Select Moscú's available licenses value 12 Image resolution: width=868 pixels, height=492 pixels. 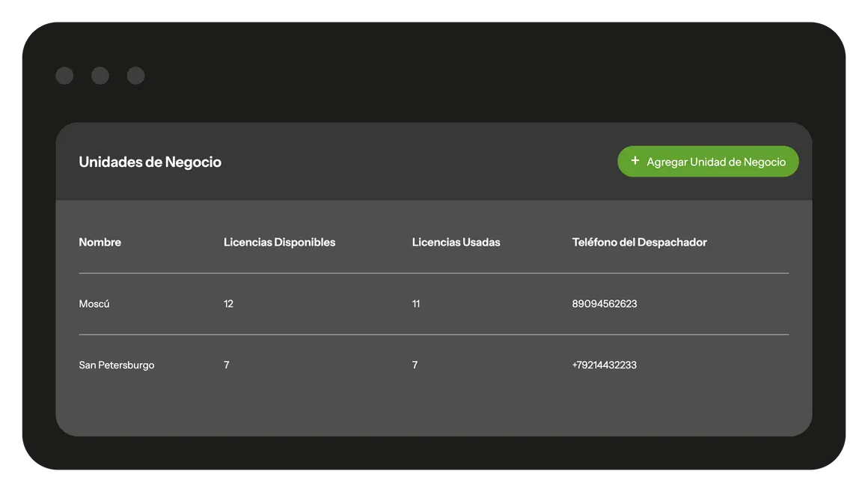(x=228, y=304)
